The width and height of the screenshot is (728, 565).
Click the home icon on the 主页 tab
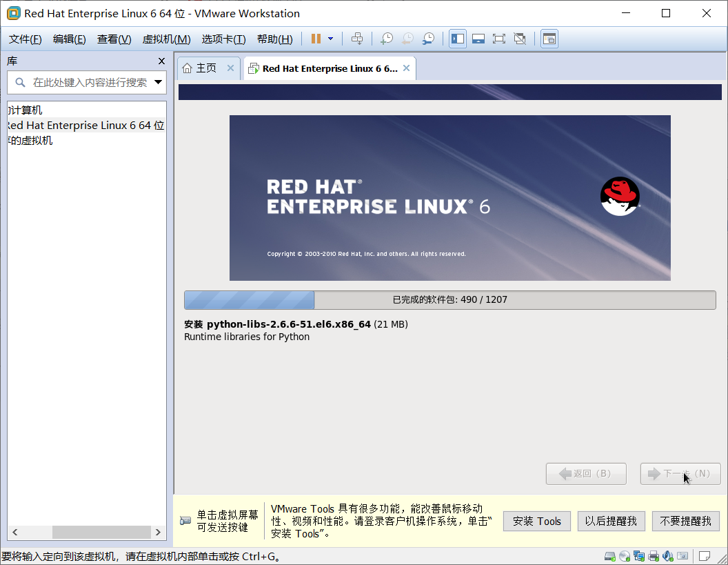coord(187,68)
